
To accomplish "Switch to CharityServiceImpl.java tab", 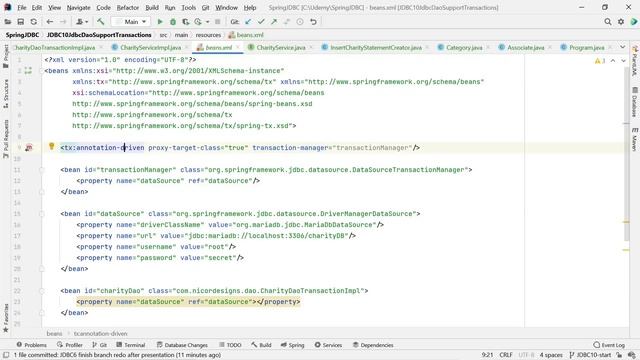I will coord(150,47).
